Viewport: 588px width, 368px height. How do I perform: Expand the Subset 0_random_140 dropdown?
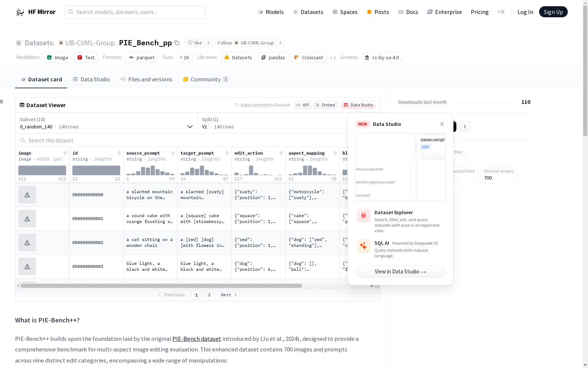106,123
